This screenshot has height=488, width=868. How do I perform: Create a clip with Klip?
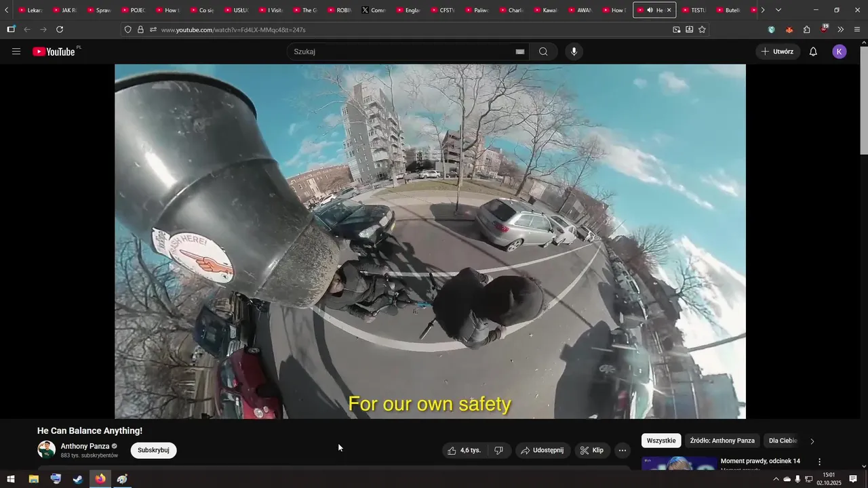point(592,450)
